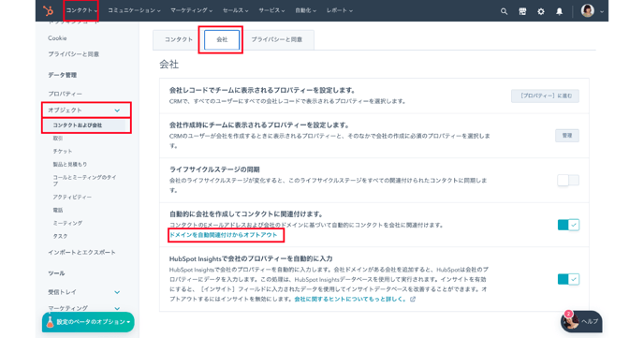Viewport: 644px width, 338px height.
Task: Click HubSpot Insightsで会社のプロパティーを自動的に入力 title
Action: [x=251, y=258]
